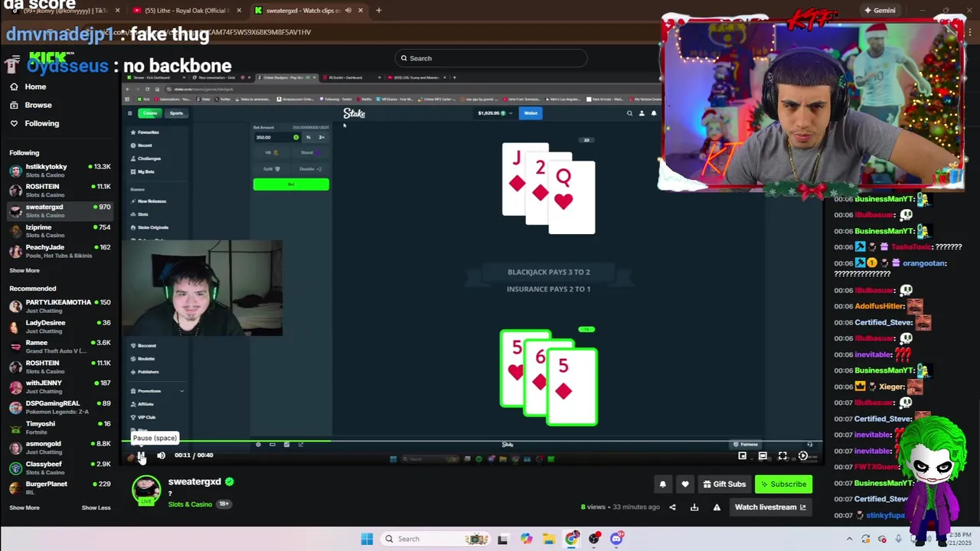Screen dimensions: 980x551
Task: Open withJENNY recommended channel
Action: click(x=60, y=387)
